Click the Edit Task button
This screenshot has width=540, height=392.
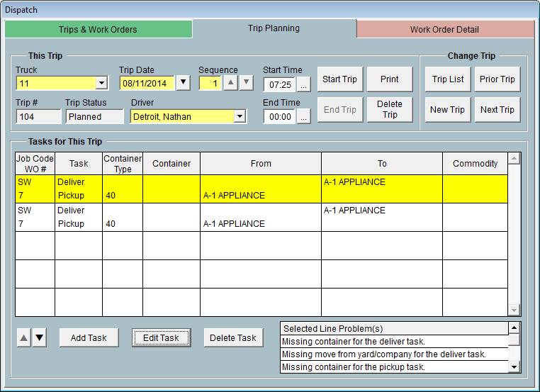(x=161, y=337)
